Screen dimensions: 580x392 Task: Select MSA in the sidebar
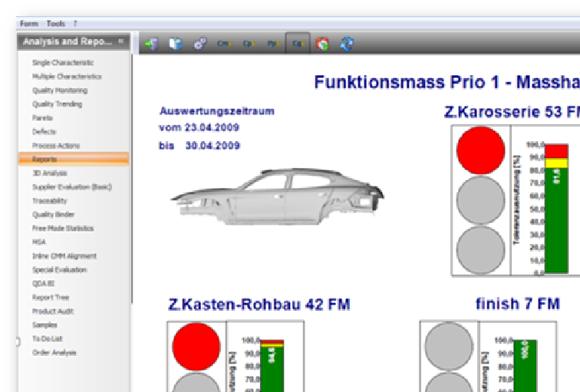39,242
